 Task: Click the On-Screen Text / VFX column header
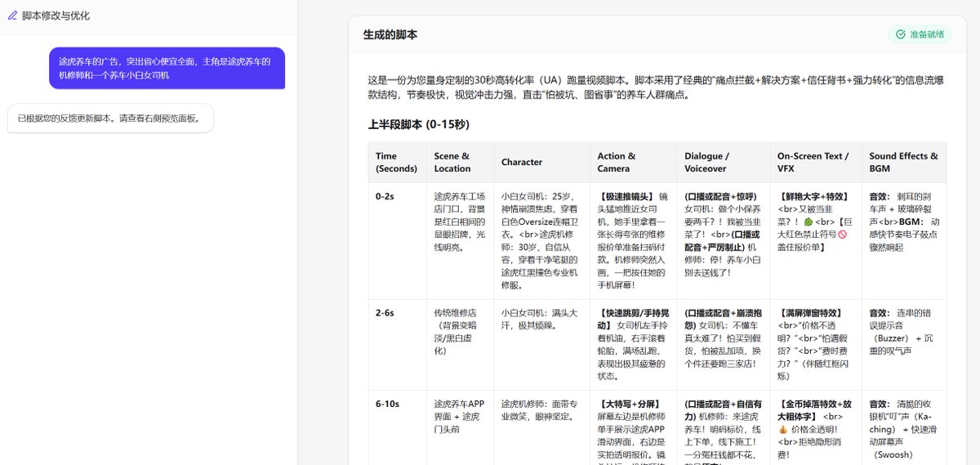(816, 162)
